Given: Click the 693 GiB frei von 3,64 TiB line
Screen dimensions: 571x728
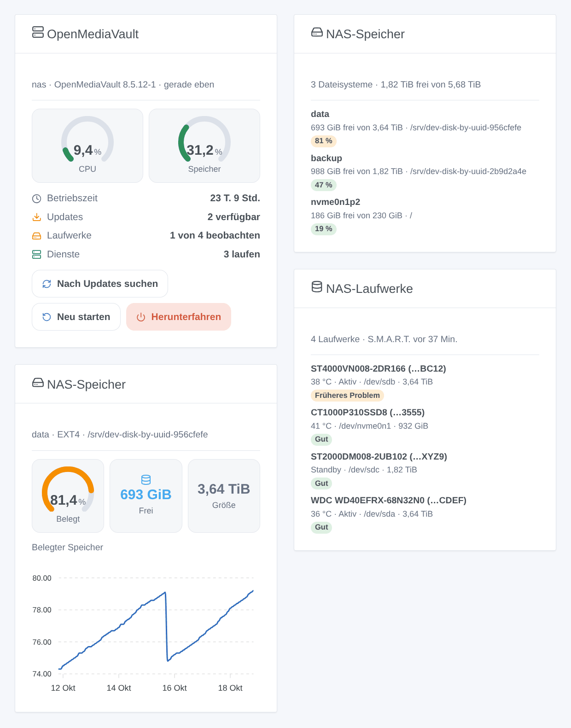Looking at the screenshot, I should click(x=416, y=128).
